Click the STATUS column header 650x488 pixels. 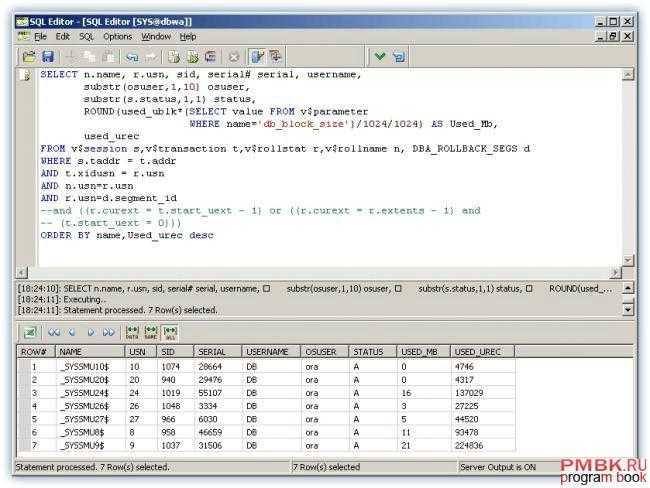click(x=373, y=352)
